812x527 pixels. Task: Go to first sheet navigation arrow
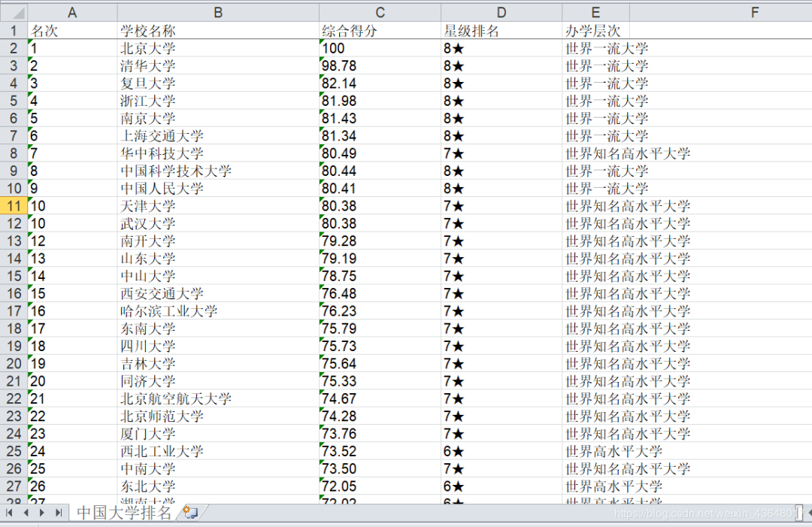pyautogui.click(x=9, y=513)
